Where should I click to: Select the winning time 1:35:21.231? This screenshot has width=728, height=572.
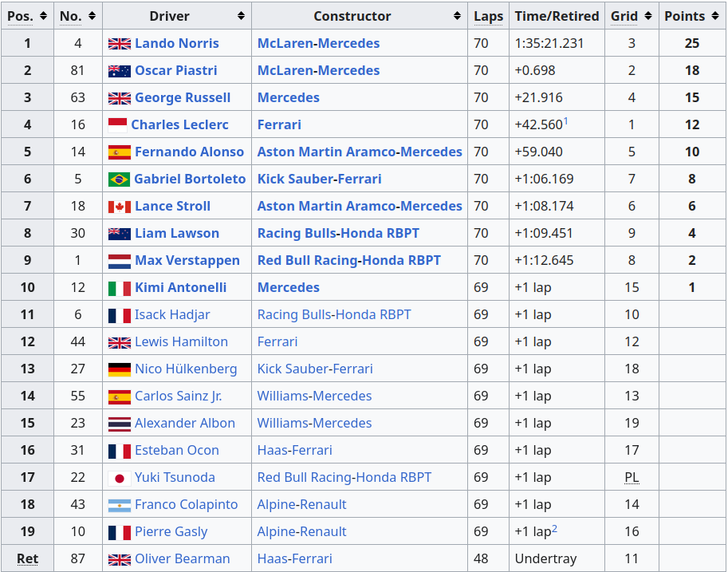pyautogui.click(x=549, y=43)
